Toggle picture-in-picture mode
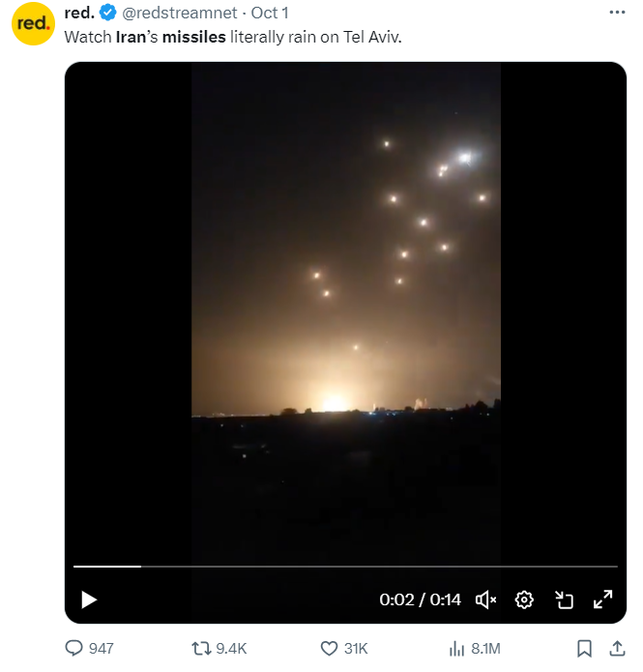 (x=565, y=599)
